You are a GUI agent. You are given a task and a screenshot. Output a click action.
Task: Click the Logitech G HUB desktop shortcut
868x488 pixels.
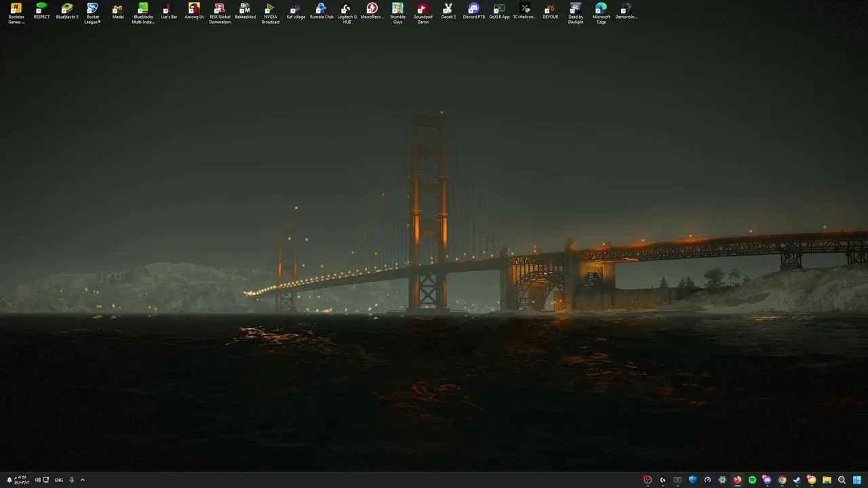[x=347, y=14]
